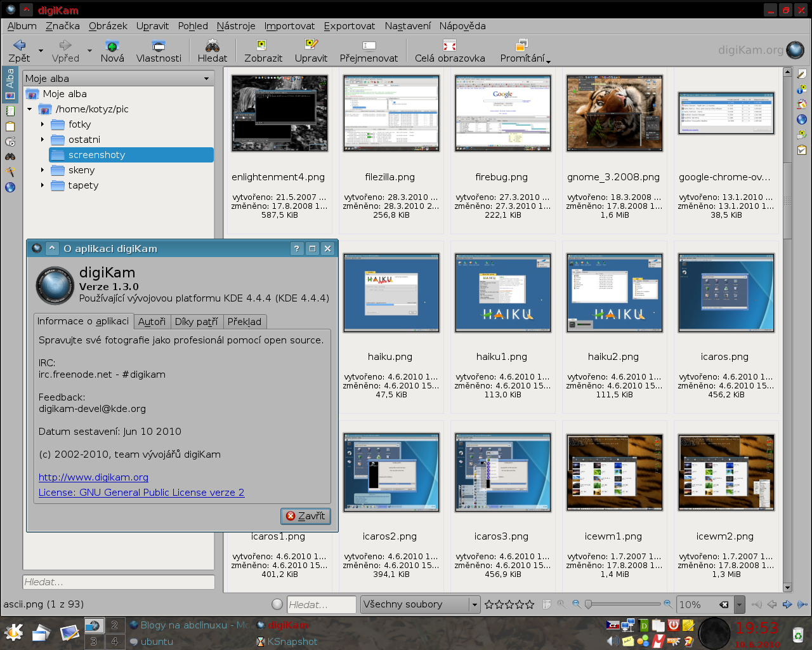
Task: Open the GNU General Public License link
Action: (141, 493)
